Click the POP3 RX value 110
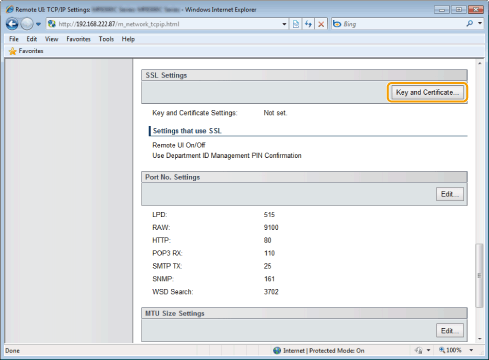The image size is (489, 360). click(x=269, y=253)
